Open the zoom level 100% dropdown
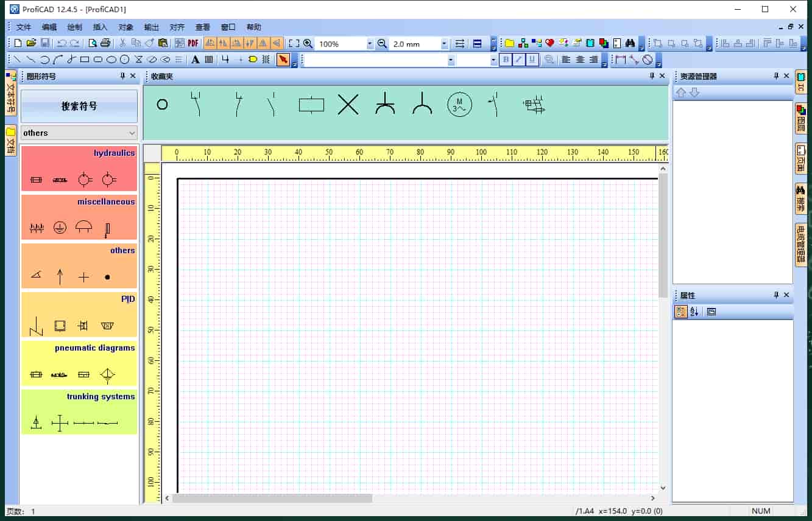The width and height of the screenshot is (812, 521). pyautogui.click(x=372, y=43)
